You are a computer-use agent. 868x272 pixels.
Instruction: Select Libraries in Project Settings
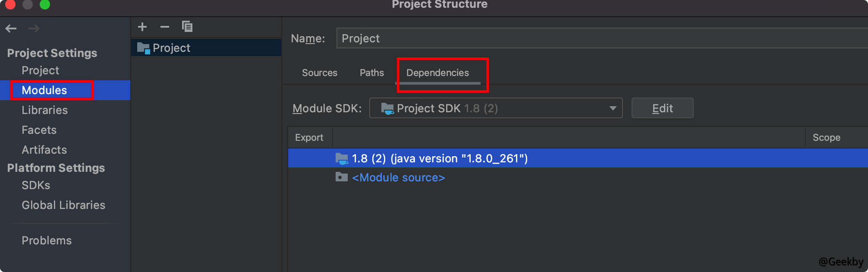pos(44,110)
